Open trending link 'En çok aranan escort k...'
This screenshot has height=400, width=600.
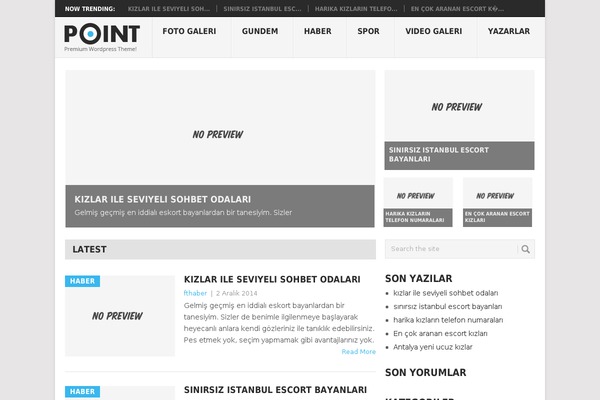coord(457,9)
